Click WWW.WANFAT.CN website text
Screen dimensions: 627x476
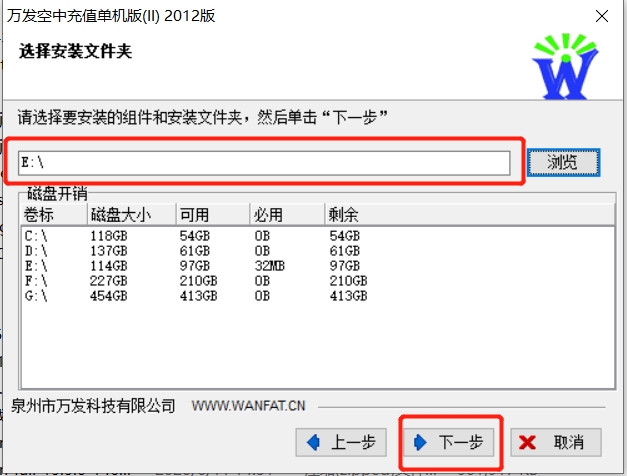pos(248,406)
